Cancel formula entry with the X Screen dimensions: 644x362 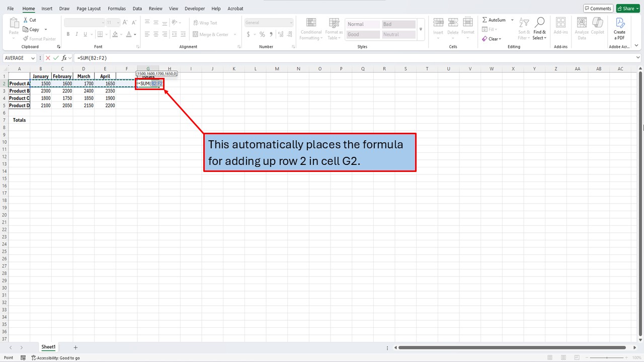coord(48,58)
